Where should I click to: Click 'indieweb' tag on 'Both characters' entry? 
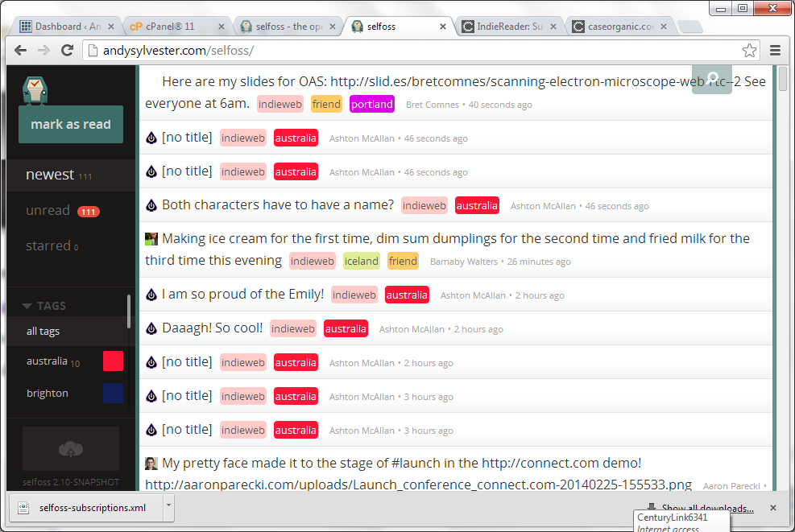click(424, 205)
